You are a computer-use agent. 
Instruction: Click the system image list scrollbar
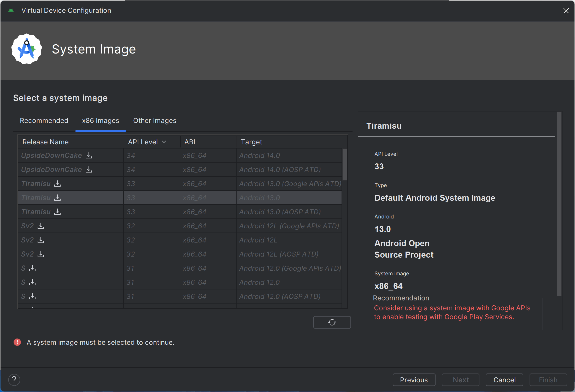click(x=345, y=165)
